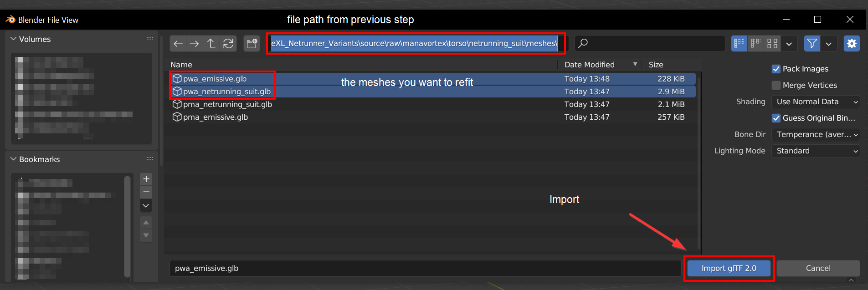868x290 pixels.
Task: Open the Shading dropdown
Action: (x=816, y=102)
